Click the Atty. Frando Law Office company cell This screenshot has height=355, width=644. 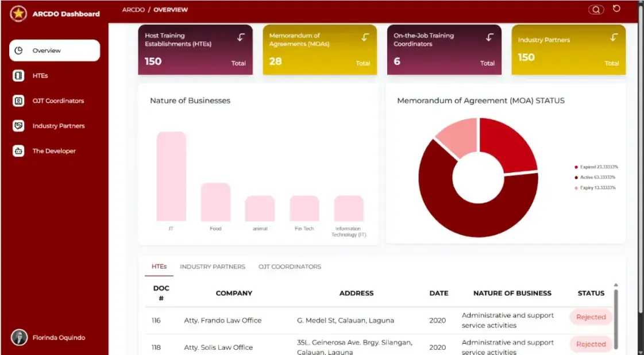coord(222,320)
